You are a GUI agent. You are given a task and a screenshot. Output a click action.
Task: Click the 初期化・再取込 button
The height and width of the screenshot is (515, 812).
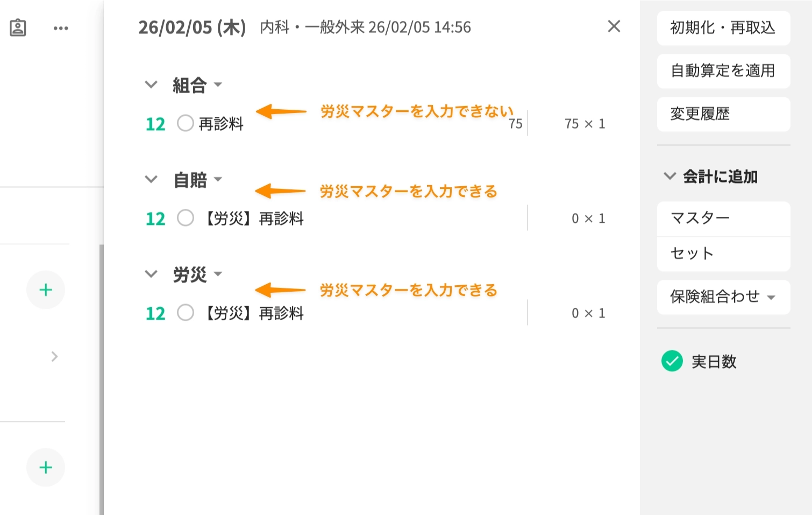tap(723, 28)
